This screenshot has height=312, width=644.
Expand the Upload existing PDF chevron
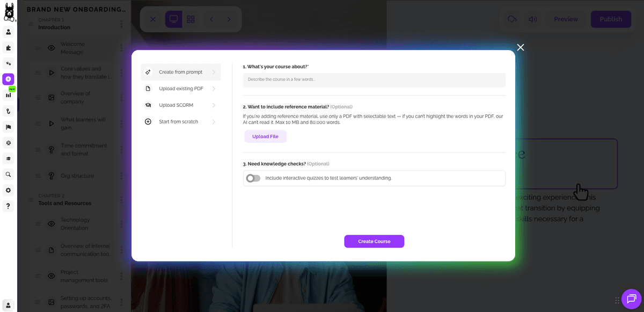214,88
